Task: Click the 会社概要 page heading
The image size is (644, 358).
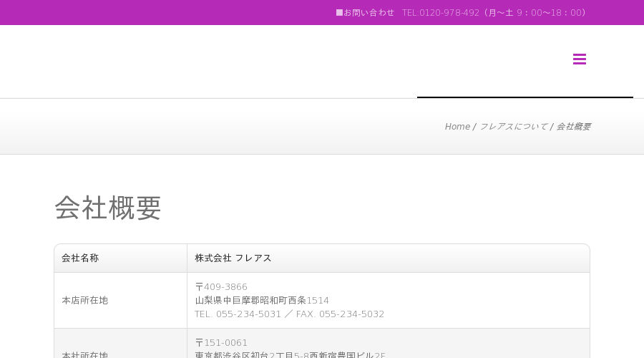Action: coord(107,208)
